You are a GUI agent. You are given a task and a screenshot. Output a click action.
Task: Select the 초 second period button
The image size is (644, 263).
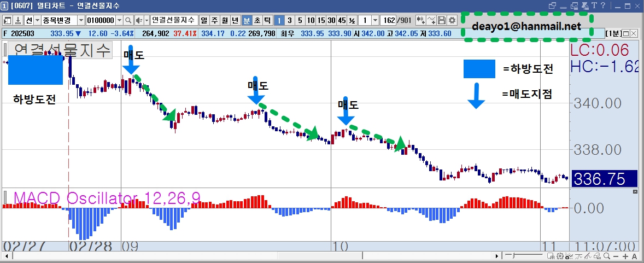257,20
